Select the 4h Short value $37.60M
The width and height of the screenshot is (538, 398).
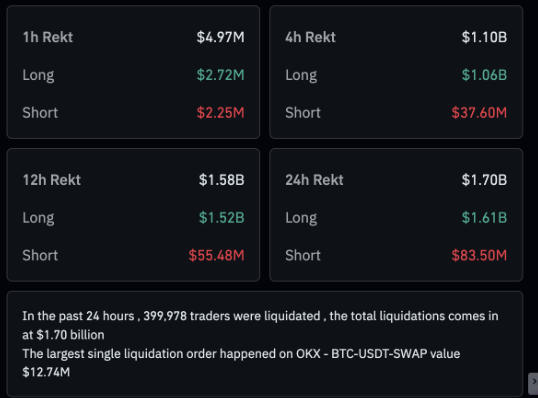tap(479, 113)
